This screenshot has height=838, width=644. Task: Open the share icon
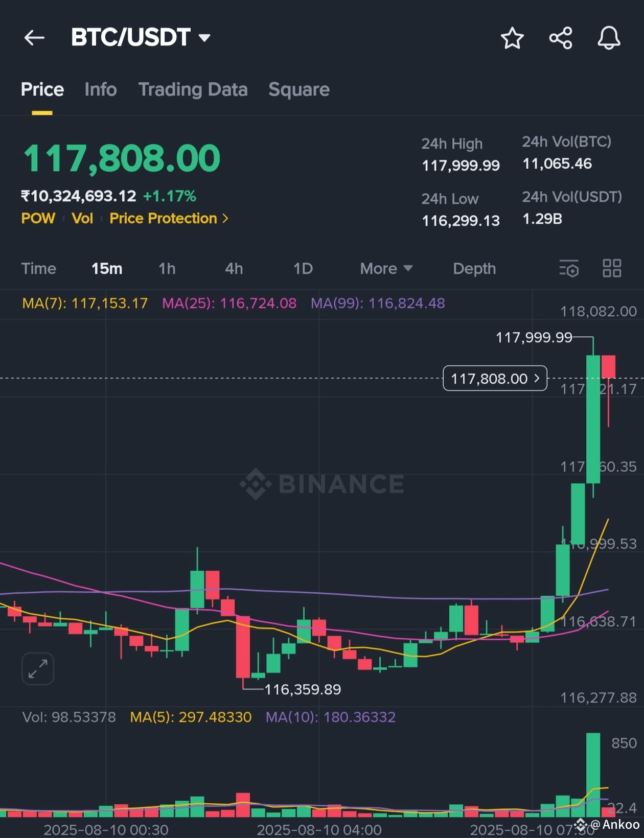coord(561,38)
